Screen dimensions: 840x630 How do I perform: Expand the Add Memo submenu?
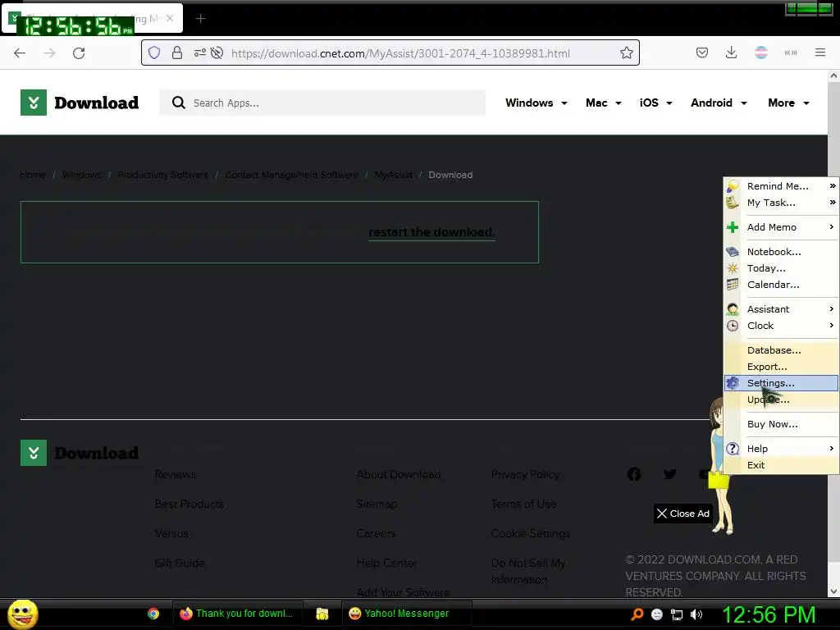click(x=832, y=227)
